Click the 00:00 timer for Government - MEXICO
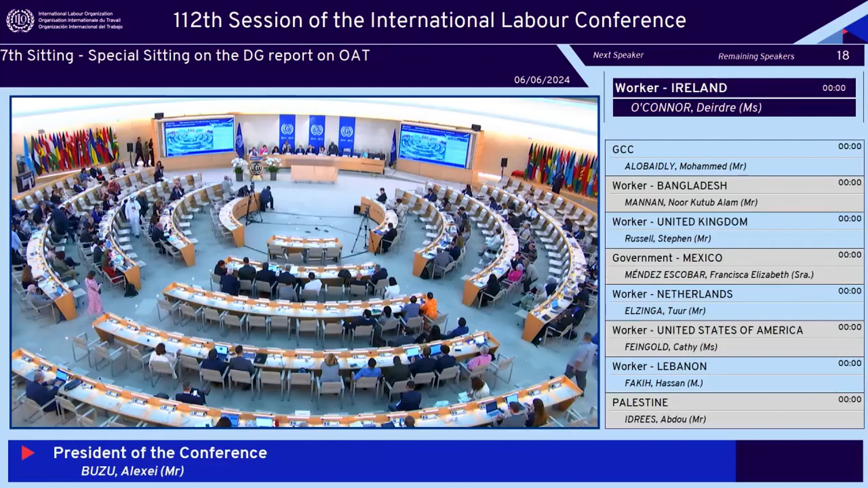 tap(850, 255)
